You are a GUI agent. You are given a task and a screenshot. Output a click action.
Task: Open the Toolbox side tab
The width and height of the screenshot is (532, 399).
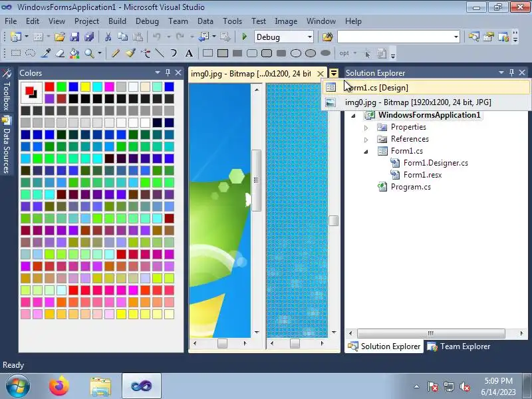coord(6,90)
